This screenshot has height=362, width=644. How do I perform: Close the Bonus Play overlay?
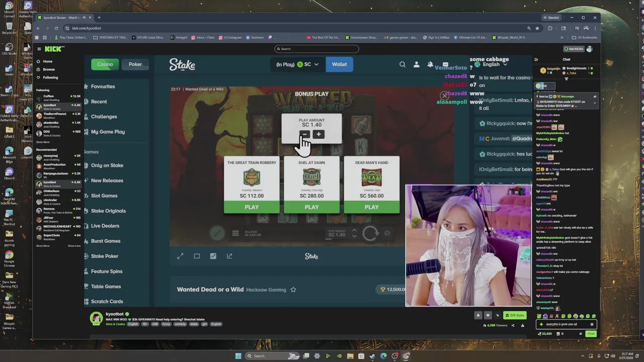pos(444,96)
